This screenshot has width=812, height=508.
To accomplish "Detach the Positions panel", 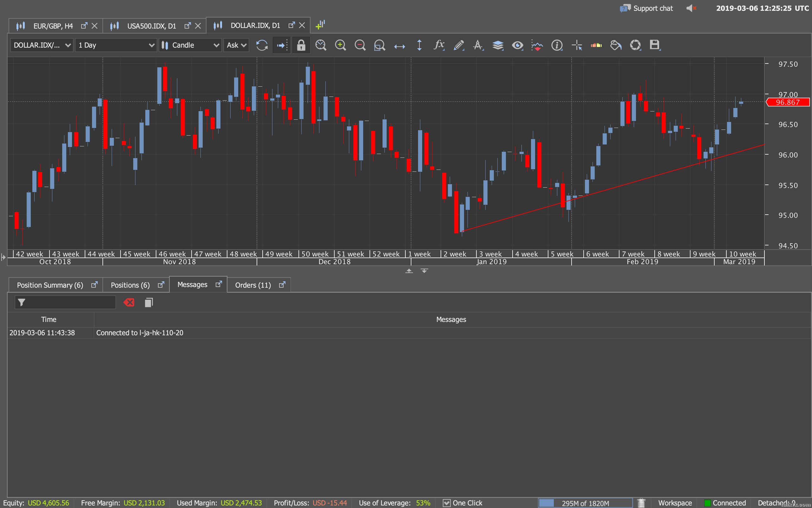I will pos(161,285).
